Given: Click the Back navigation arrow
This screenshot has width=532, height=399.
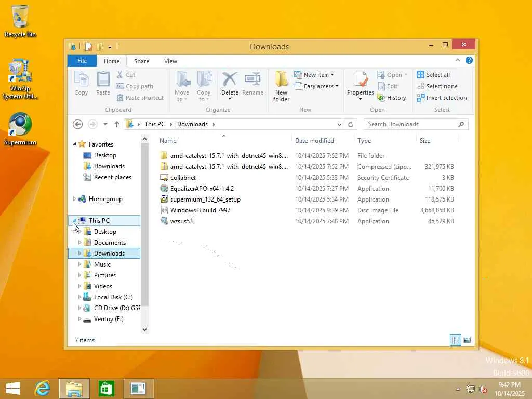Looking at the screenshot, I should [x=78, y=124].
